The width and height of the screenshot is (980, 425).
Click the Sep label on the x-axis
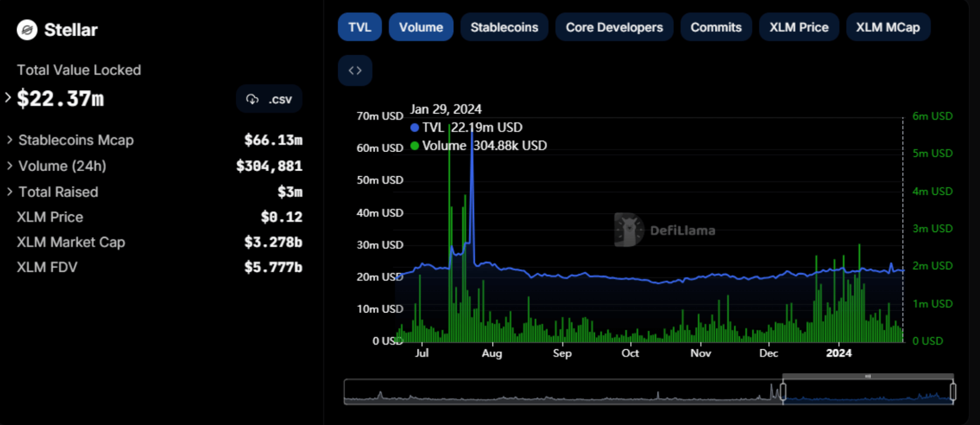(562, 354)
